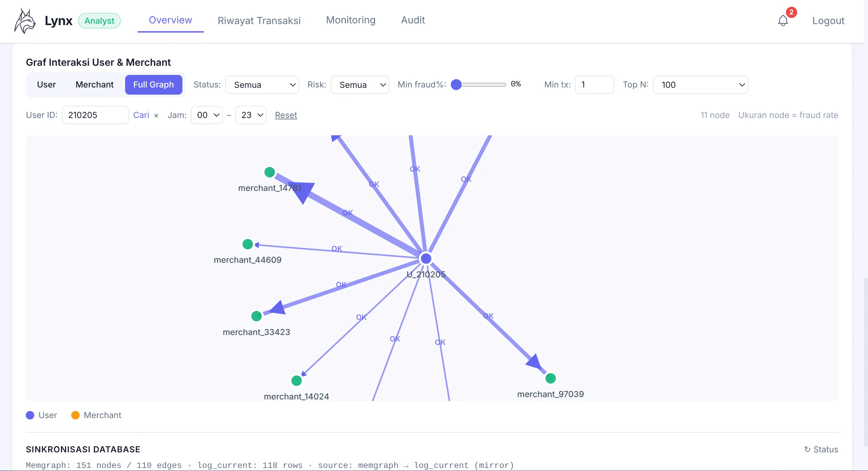Click the Lynx logo icon

[25, 21]
